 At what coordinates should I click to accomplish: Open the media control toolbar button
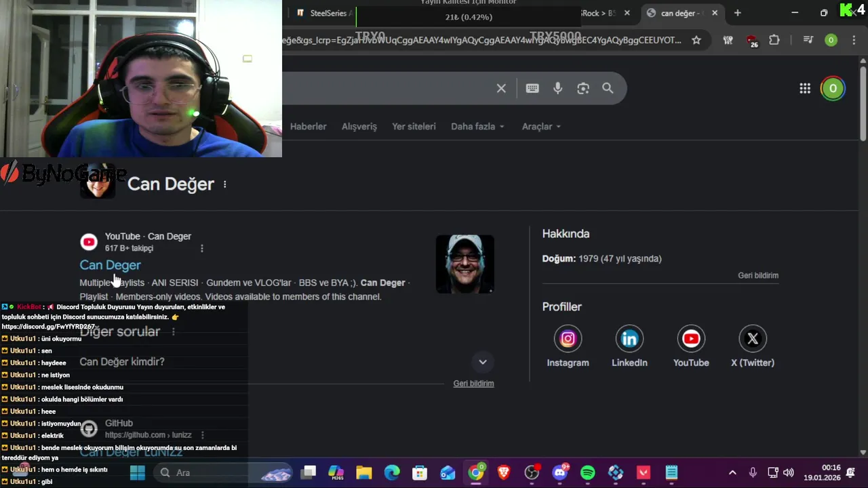808,40
